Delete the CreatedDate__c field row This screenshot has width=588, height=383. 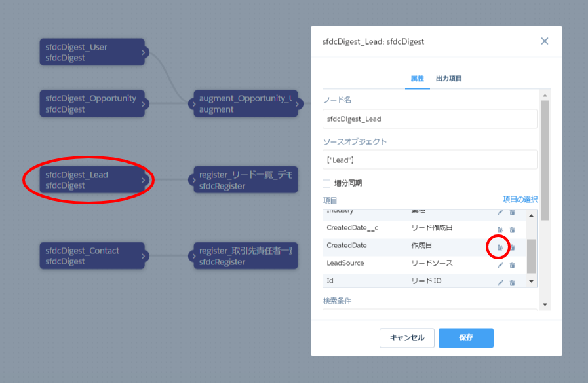(513, 230)
